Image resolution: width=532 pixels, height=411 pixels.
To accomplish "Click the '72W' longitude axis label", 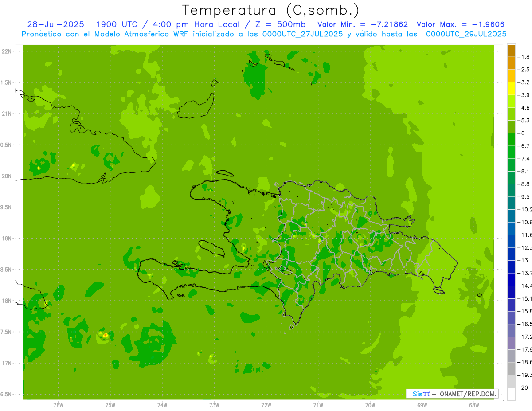I will point(266,405).
